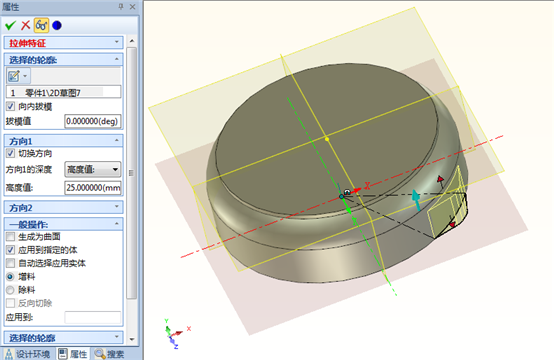Click the blue circle apply icon

57,25
